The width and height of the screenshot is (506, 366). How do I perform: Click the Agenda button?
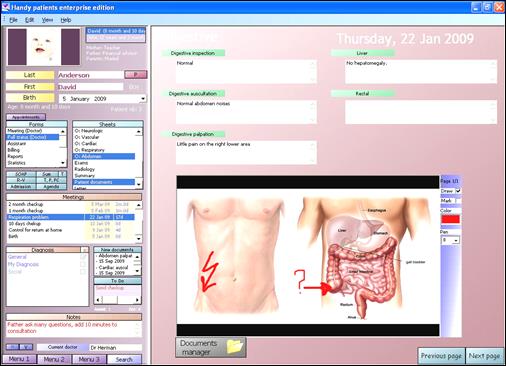51,186
